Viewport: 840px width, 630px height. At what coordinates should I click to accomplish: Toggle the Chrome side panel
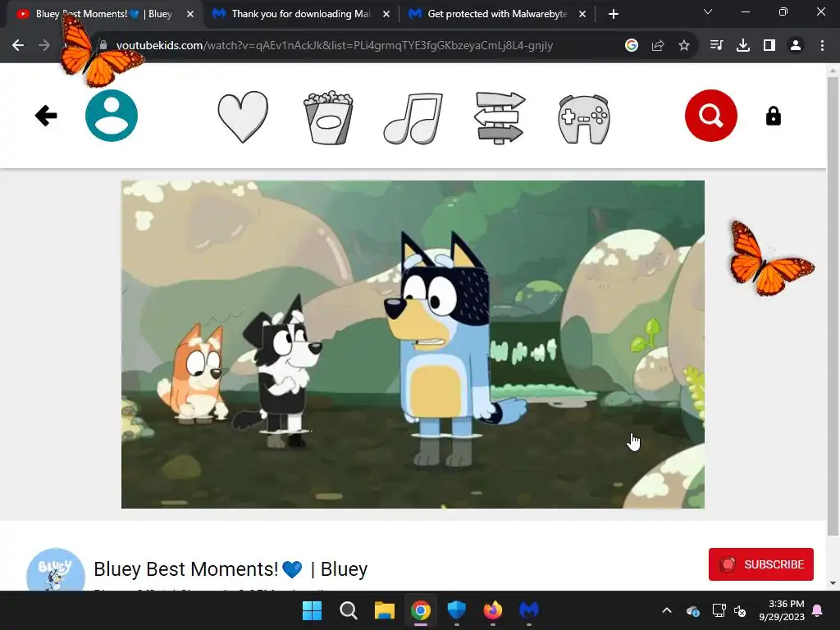pos(769,46)
